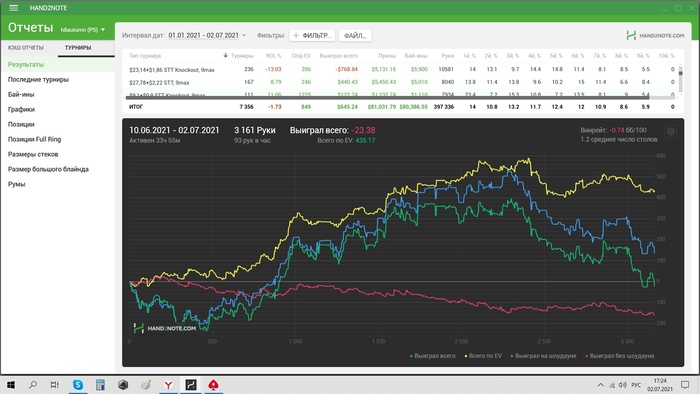
Task: Click the -768.84 winnings value
Action: click(346, 69)
